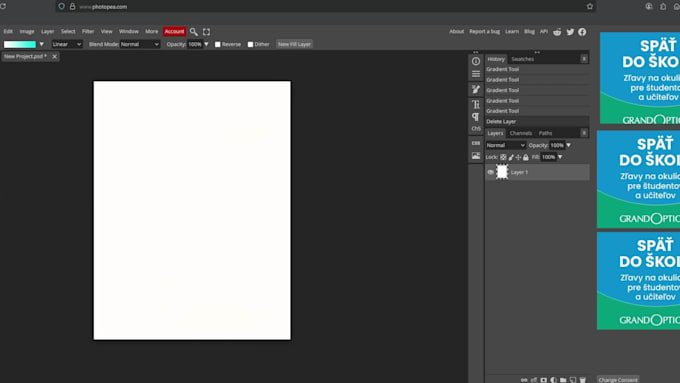Click the options bar Opacity value field
This screenshot has height=383, width=680.
point(195,44)
